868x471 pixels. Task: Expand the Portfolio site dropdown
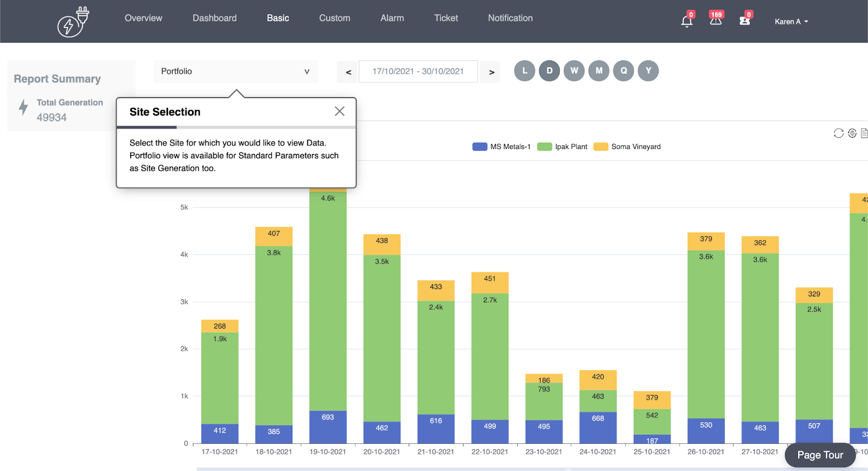click(236, 72)
